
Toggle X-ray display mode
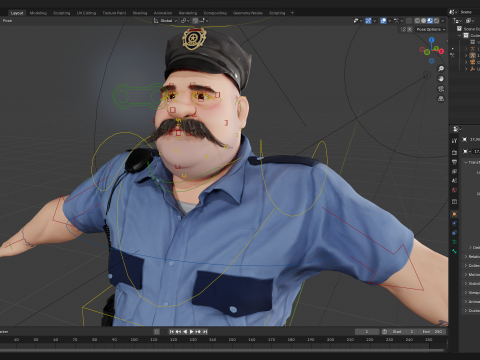coord(409,21)
